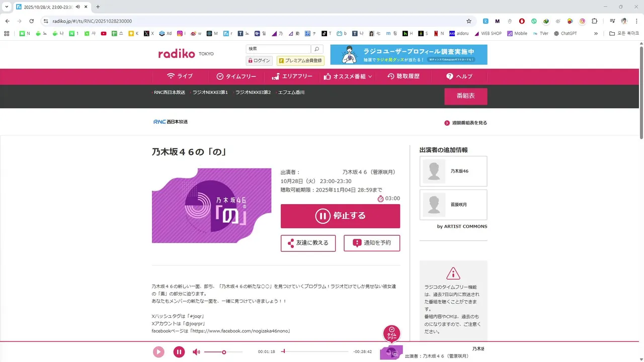The height and width of the screenshot is (362, 644).
Task: Open the タイムフリー tab
Action: pos(236,76)
